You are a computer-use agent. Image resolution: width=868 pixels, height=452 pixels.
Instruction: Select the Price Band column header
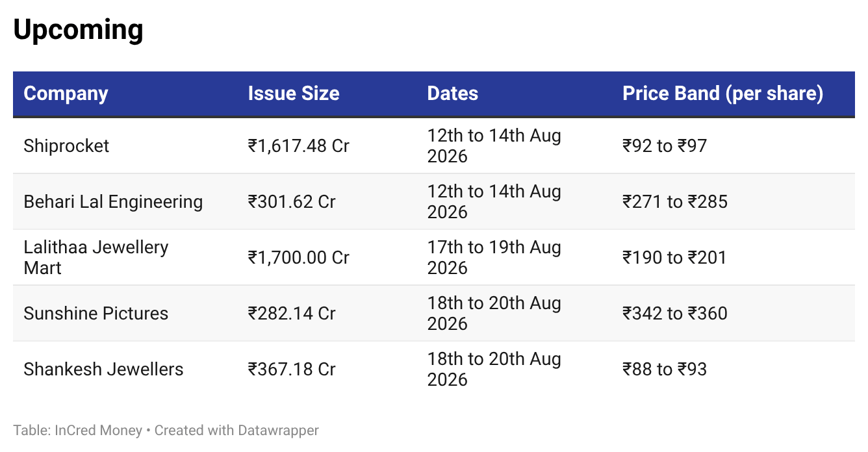click(723, 94)
